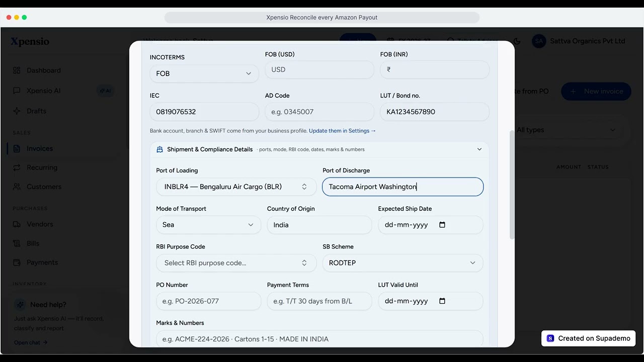Open the All types filter dropdown
Screen dimensions: 644x362
(x=567, y=130)
